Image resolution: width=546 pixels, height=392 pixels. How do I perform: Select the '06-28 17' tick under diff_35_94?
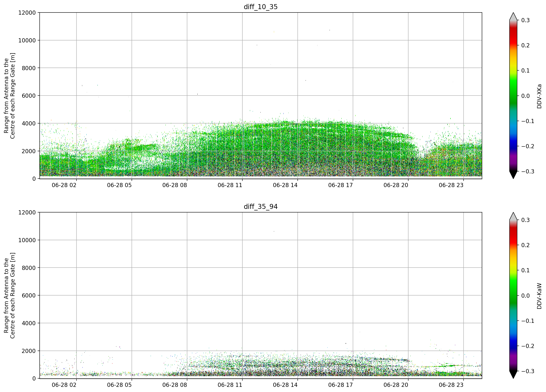pyautogui.click(x=340, y=385)
